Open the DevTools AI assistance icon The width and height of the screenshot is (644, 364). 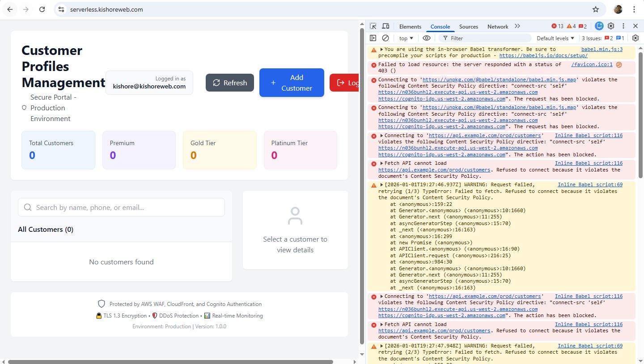point(599,26)
